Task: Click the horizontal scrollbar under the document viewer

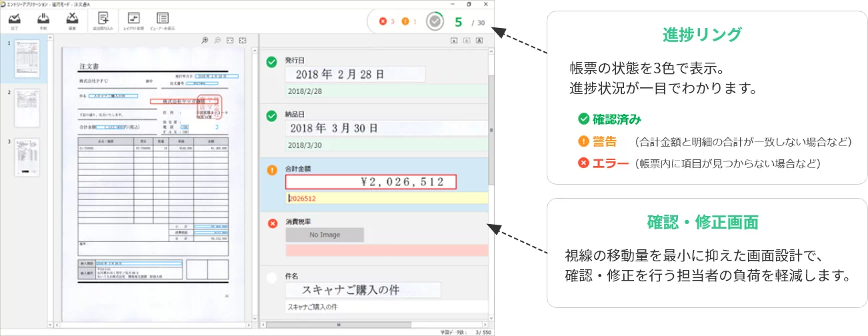Action: coord(155,325)
